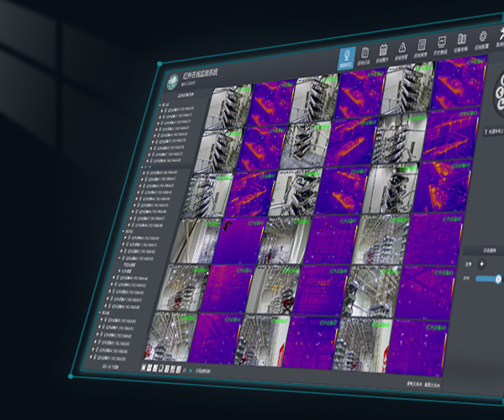
Task: Adjust the blue slider in right panel
Action: 488,279
